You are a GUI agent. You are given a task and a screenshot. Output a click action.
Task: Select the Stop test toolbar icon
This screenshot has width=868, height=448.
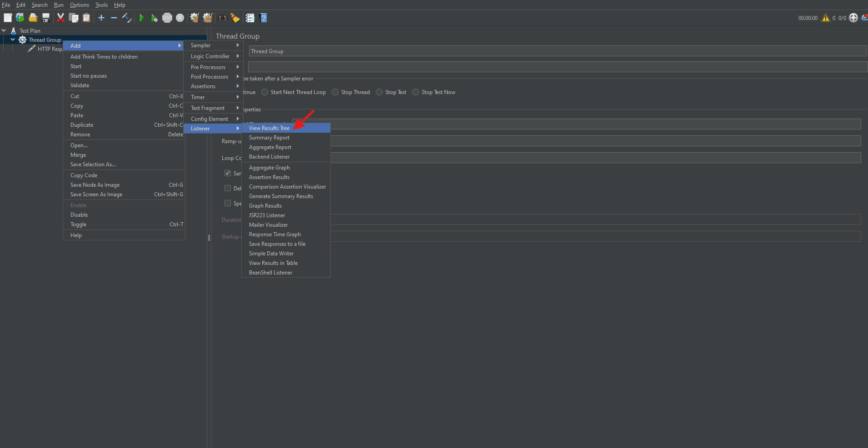point(167,18)
